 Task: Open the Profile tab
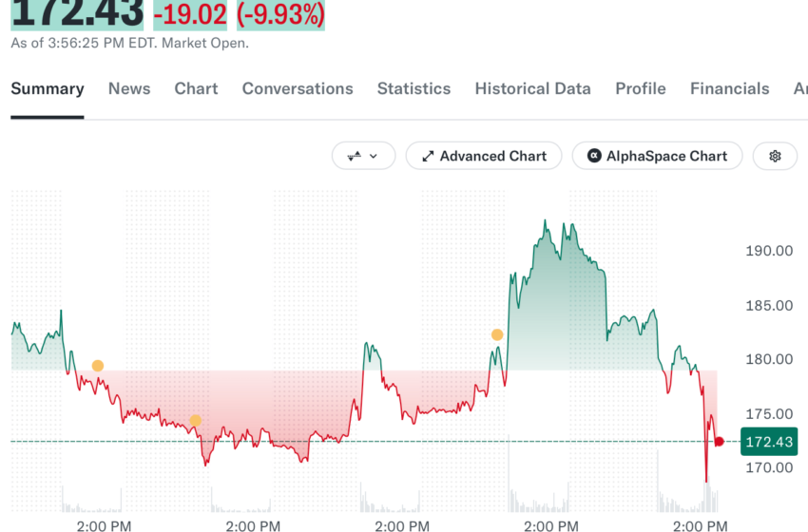coord(641,88)
